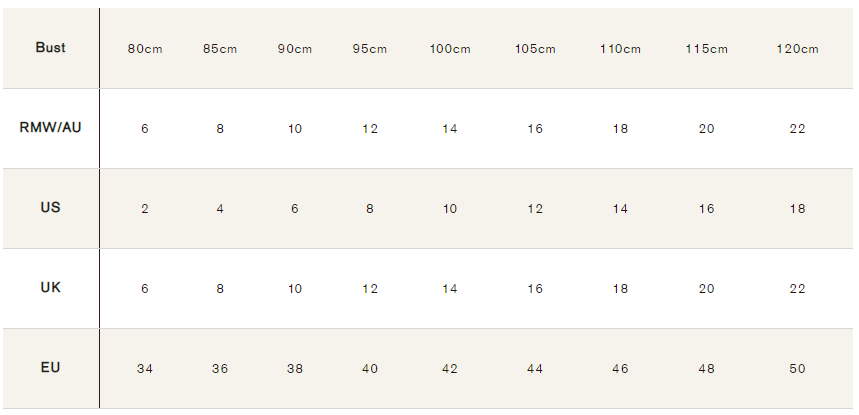Select EU size 42 cell
Image resolution: width=859 pixels, height=415 pixels.
click(x=449, y=369)
